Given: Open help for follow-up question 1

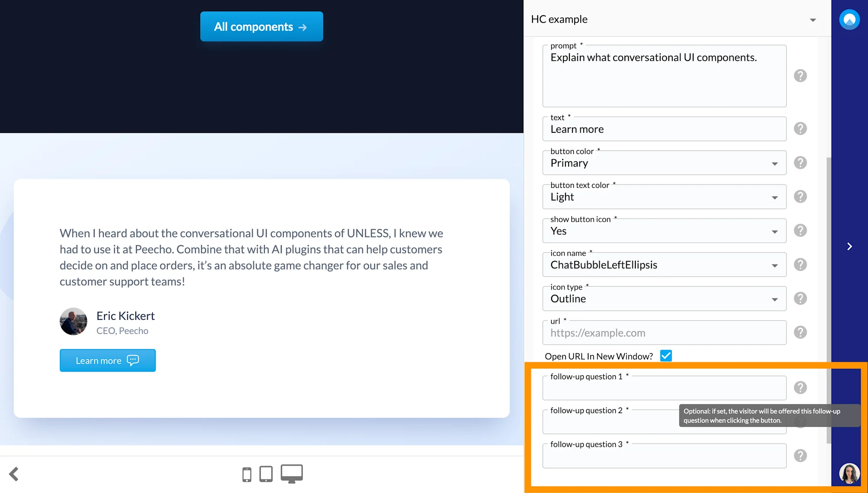Looking at the screenshot, I should (x=800, y=387).
